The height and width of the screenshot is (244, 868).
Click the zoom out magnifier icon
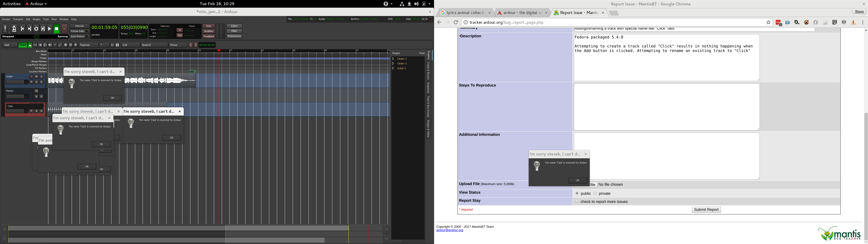66,45
